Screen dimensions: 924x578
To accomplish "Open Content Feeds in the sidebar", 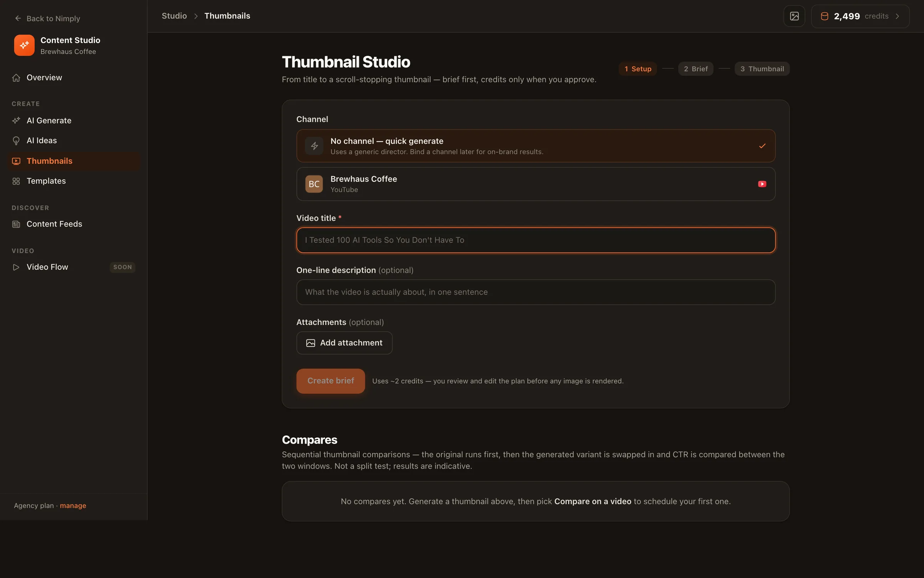I will pyautogui.click(x=74, y=224).
